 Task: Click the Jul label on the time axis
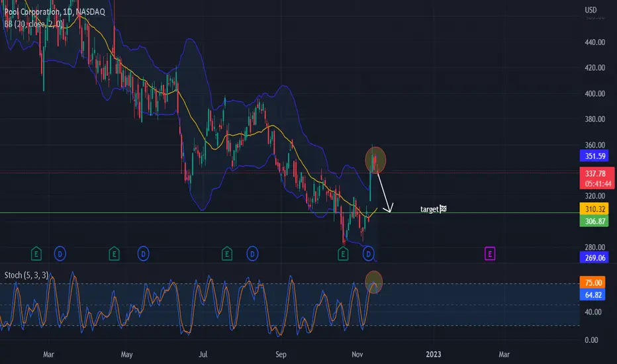[x=203, y=355]
